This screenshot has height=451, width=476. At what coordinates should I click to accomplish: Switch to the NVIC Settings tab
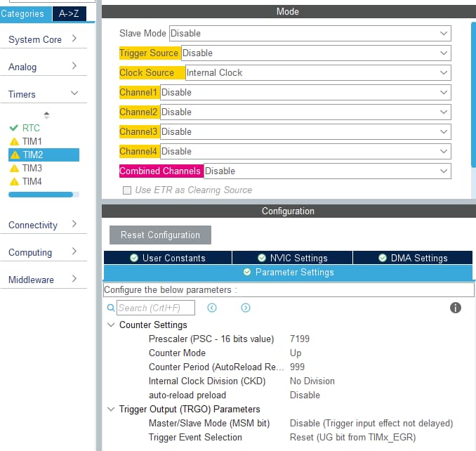(x=292, y=258)
